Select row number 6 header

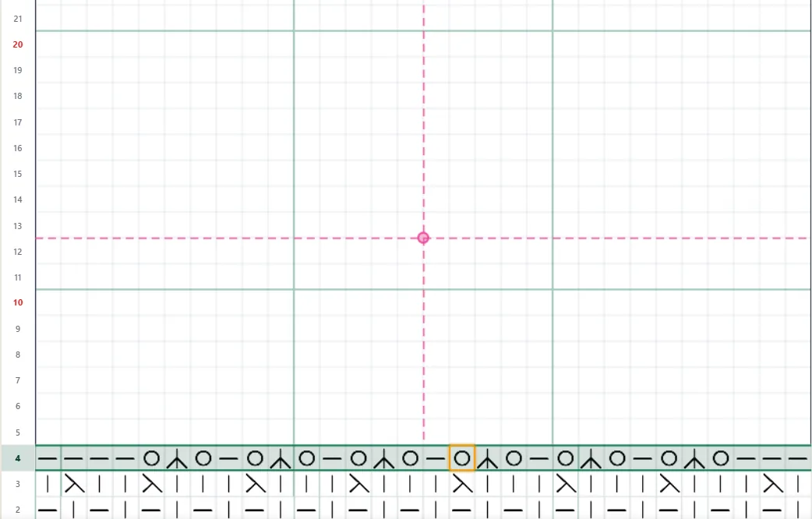coord(18,406)
